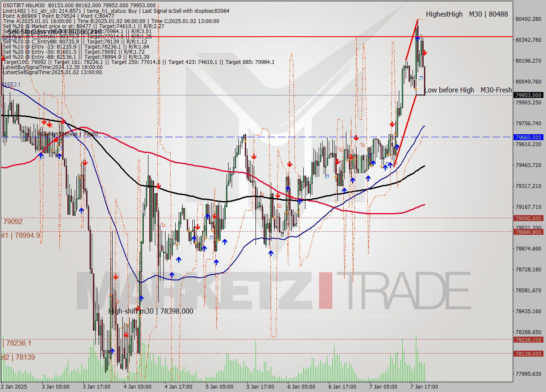Click the 79092.000 price tag on axis

coord(529,218)
